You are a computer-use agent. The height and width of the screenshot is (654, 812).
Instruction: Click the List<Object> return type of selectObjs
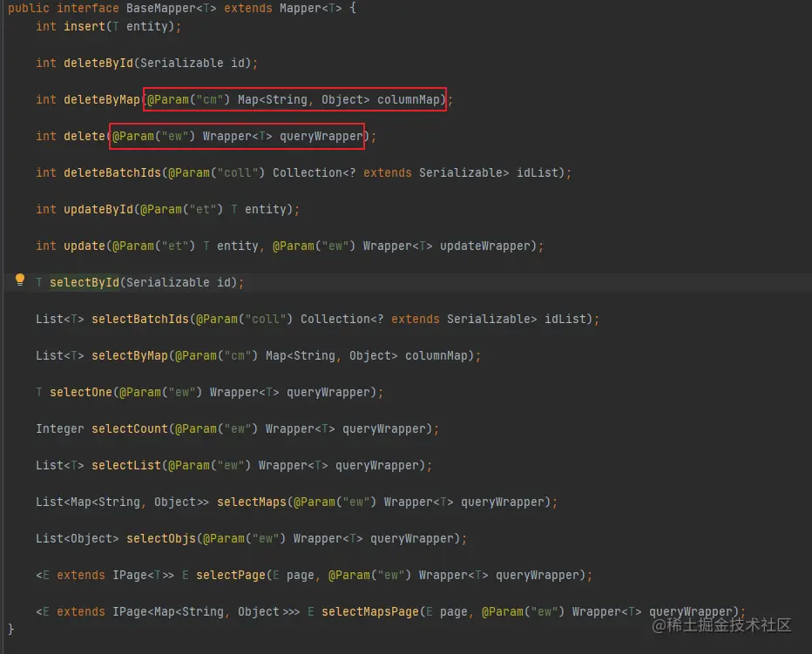pos(78,538)
